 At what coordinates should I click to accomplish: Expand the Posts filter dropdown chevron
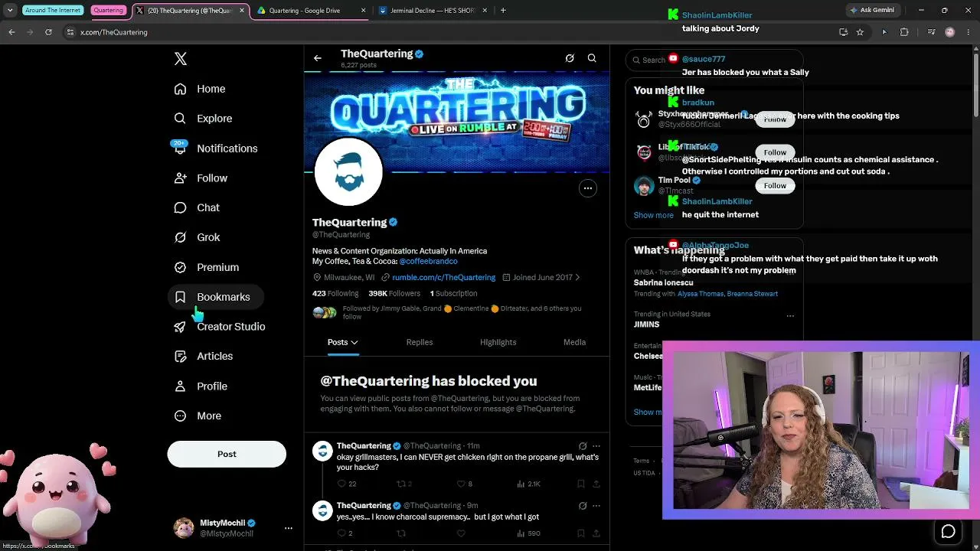(354, 343)
